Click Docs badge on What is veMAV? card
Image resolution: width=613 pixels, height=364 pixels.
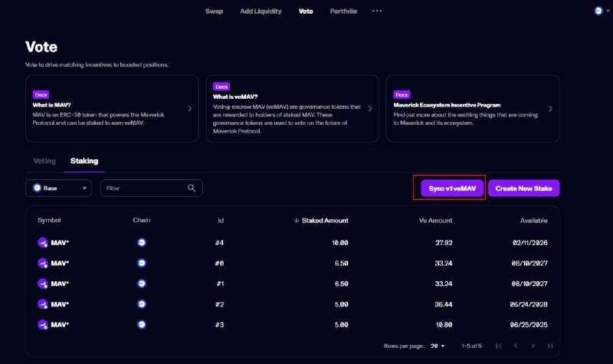pyautogui.click(x=221, y=87)
